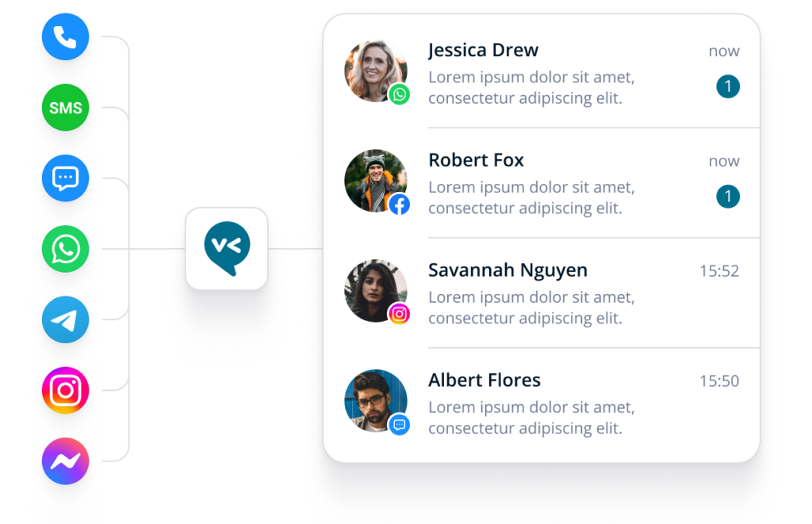Open Robert Fox's profile photo
The width and height of the screenshot is (812, 524).
click(x=375, y=181)
